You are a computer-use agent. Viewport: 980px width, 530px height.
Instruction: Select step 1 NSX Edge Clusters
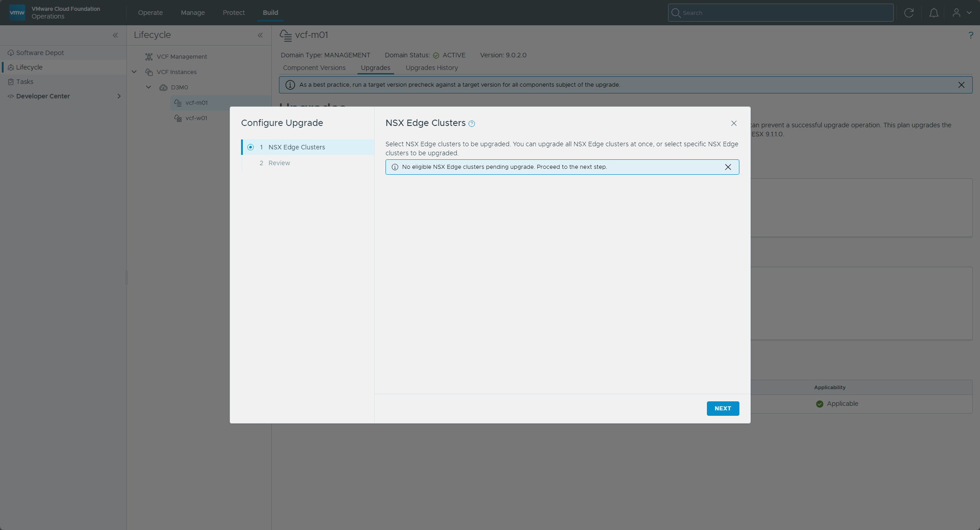(x=308, y=147)
